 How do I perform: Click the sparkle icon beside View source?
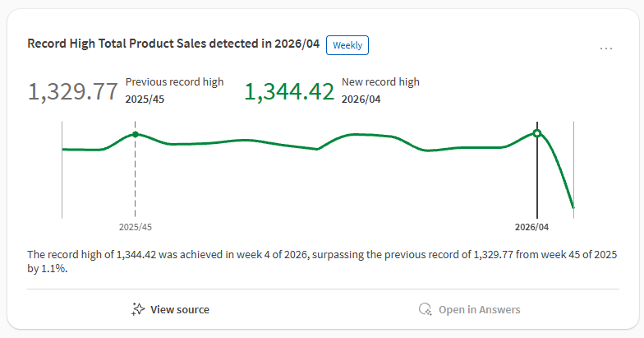coord(139,309)
